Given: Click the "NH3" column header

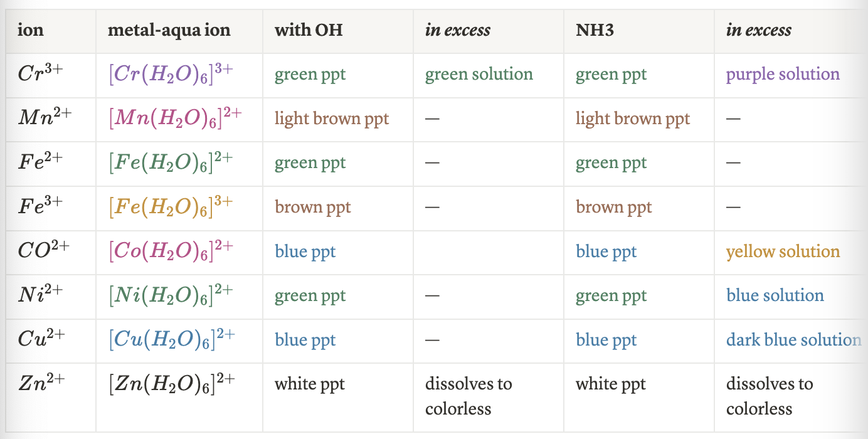Looking at the screenshot, I should 595,30.
